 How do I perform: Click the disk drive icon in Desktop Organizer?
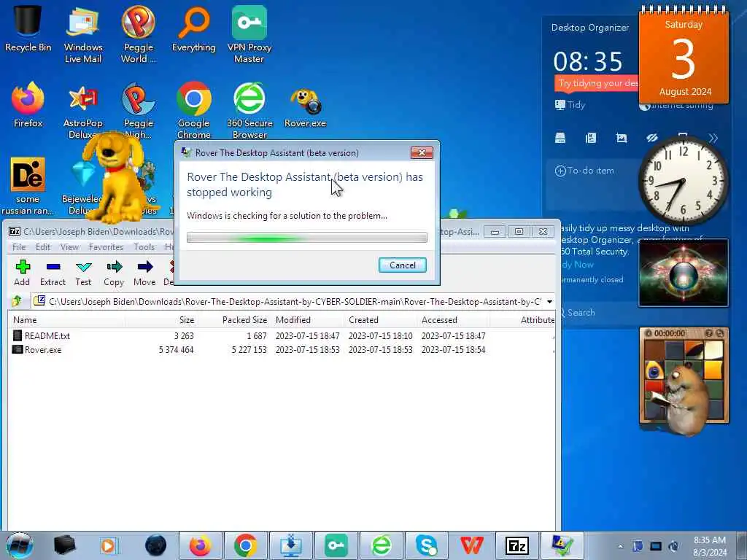pyautogui.click(x=560, y=138)
